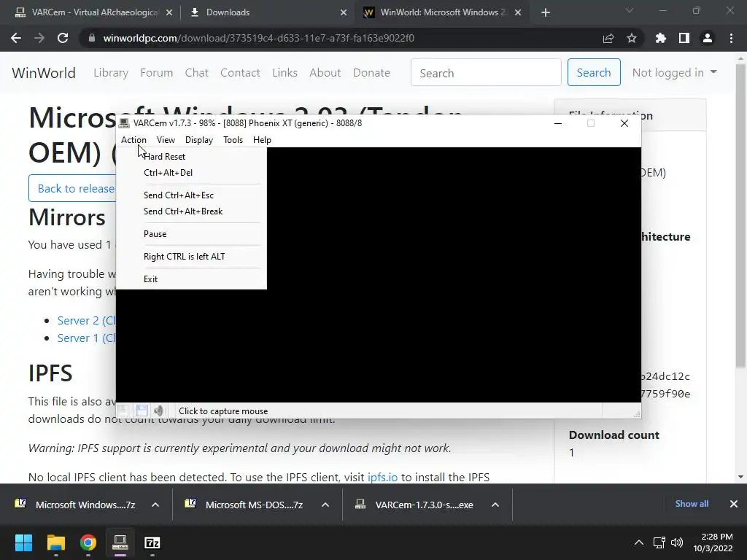The width and height of the screenshot is (747, 560).
Task: Open the Server 1 mirror link
Action: coord(86,338)
